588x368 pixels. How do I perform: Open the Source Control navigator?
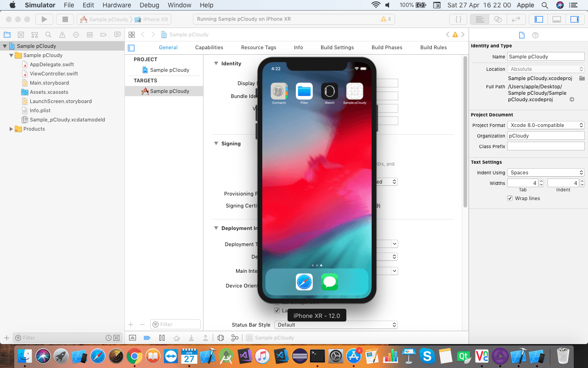[x=21, y=34]
